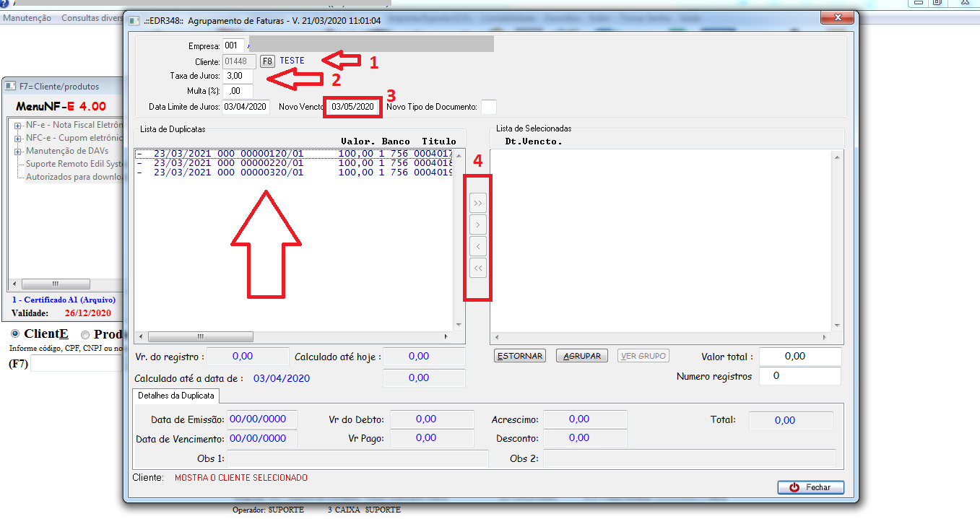Click the move single left (<) button
The image size is (980, 519).
pos(477,247)
